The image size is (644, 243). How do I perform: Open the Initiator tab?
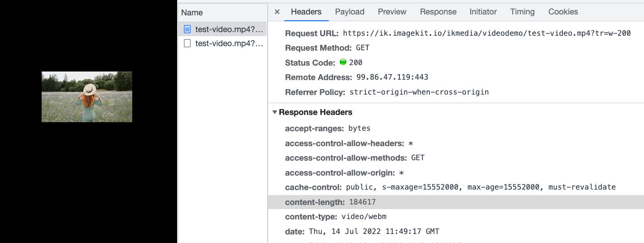click(483, 12)
